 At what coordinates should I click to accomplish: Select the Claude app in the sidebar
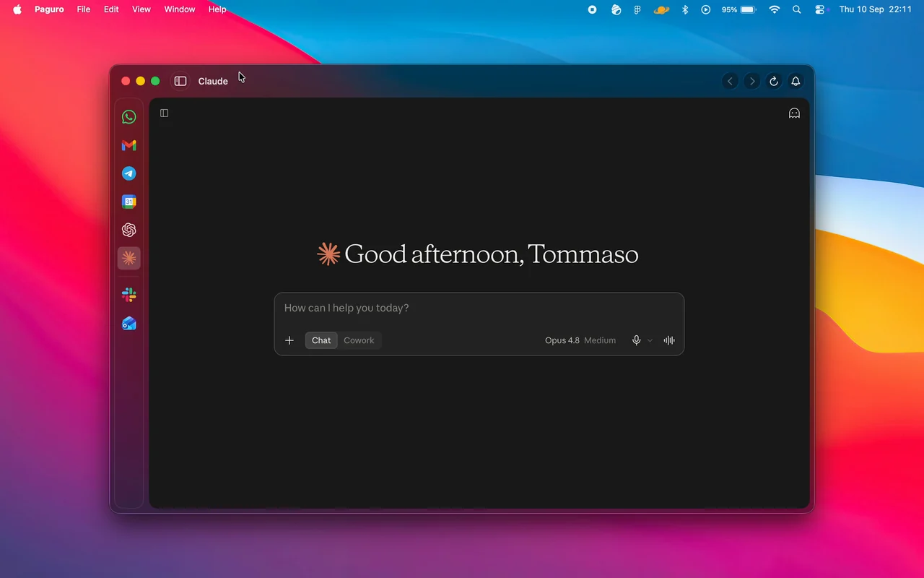[129, 258]
